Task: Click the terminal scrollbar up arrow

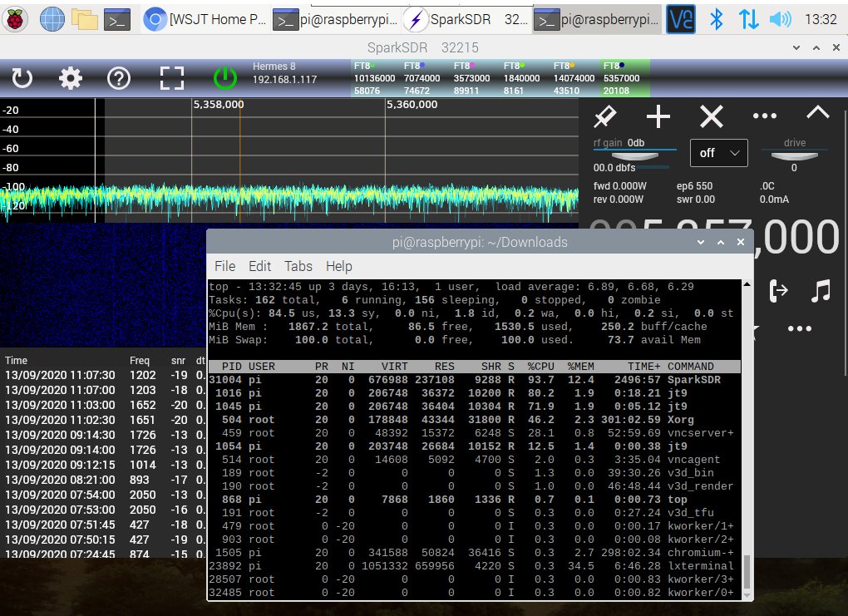Action: pos(747,284)
